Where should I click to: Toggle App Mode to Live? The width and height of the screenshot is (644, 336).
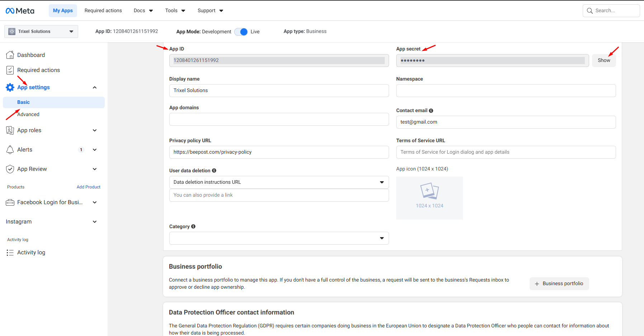tap(241, 32)
